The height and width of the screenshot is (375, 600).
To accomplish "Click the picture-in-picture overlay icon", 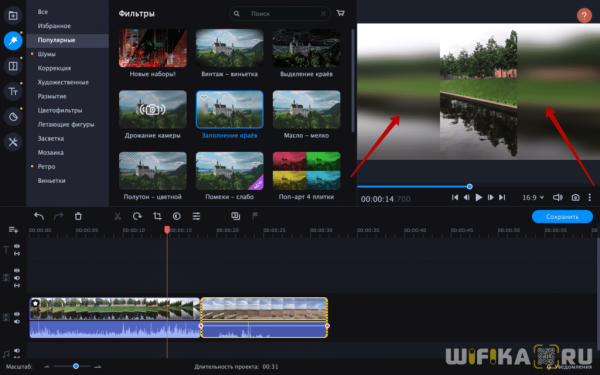I will [x=235, y=216].
